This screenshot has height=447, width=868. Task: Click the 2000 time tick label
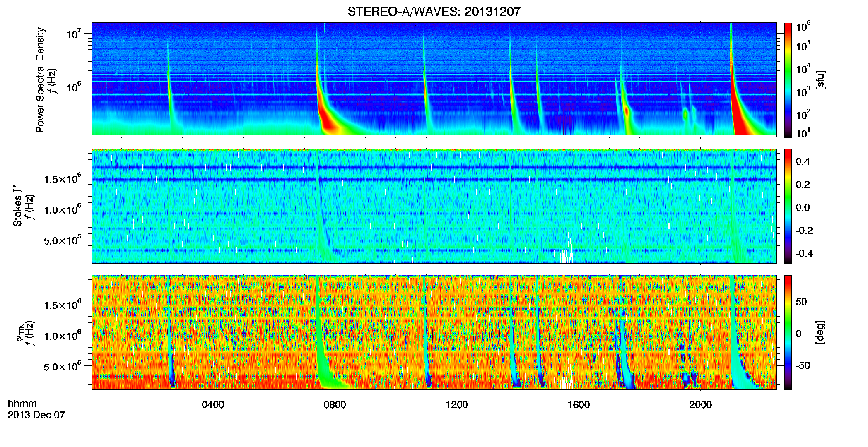(x=700, y=404)
